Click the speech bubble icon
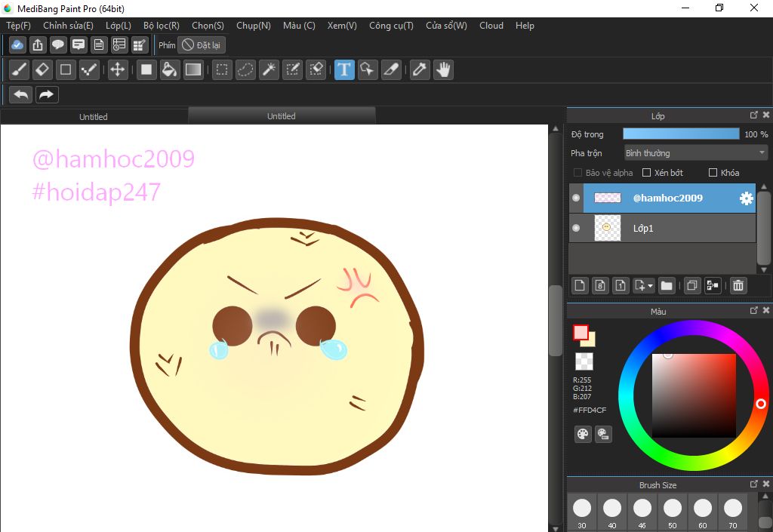This screenshot has height=532, width=773. click(x=57, y=45)
